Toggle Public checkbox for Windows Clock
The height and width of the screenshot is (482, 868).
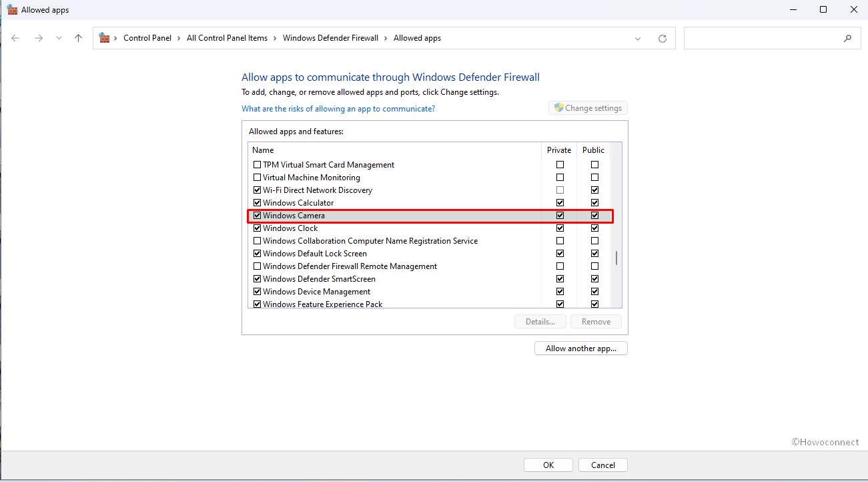coord(594,228)
